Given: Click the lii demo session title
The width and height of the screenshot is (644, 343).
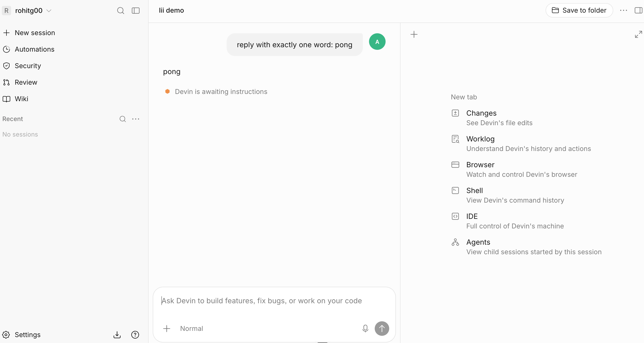Looking at the screenshot, I should pos(171,11).
